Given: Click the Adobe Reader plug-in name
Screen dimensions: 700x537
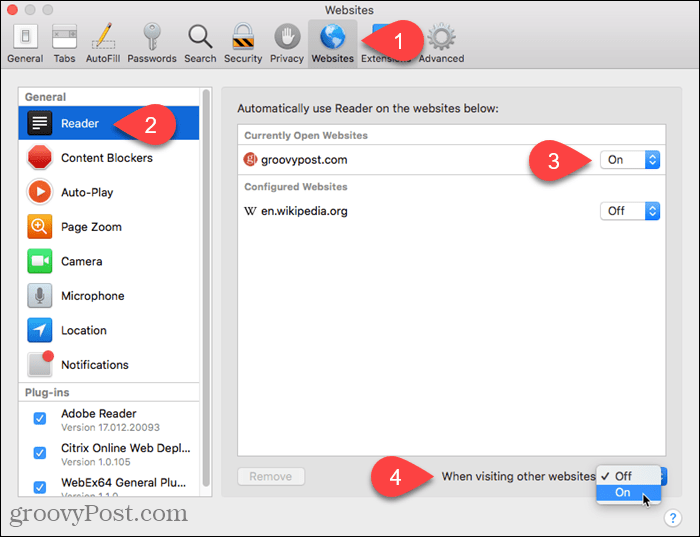Looking at the screenshot, I should tap(99, 413).
